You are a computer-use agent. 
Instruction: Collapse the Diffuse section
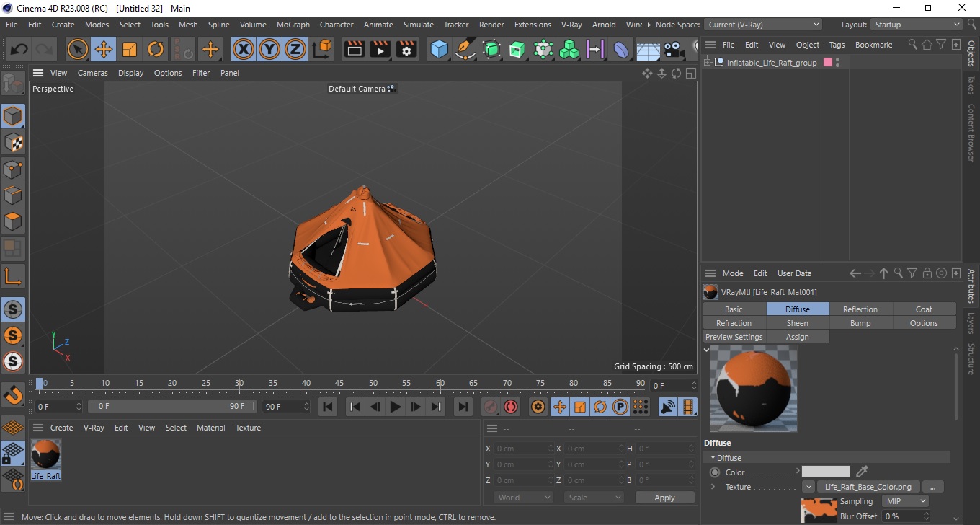point(713,458)
